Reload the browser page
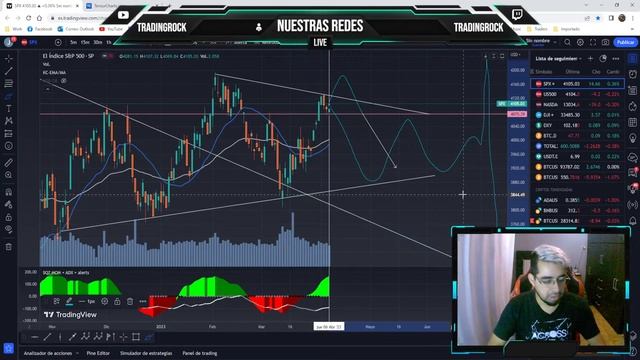Viewport: 640px width, 360px height. (29, 18)
